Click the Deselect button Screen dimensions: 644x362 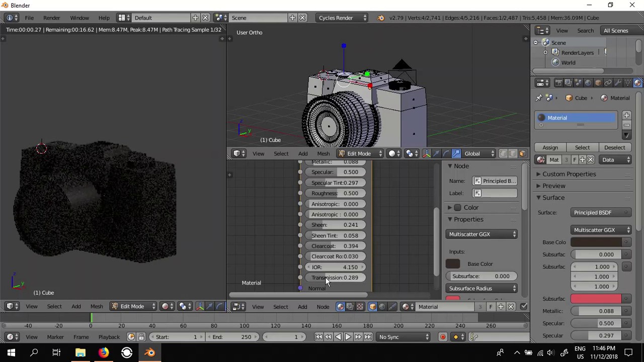tap(614, 148)
